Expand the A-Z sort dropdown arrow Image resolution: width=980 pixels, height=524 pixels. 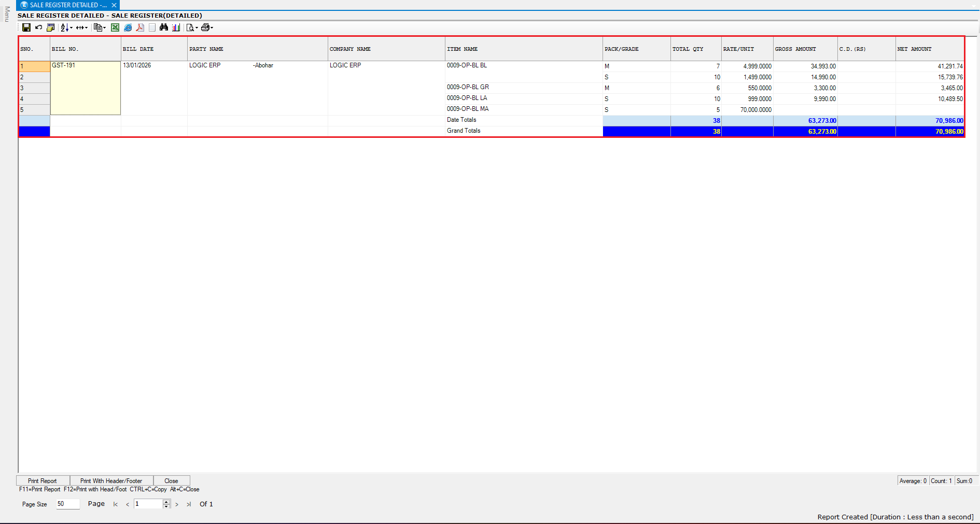[71, 28]
